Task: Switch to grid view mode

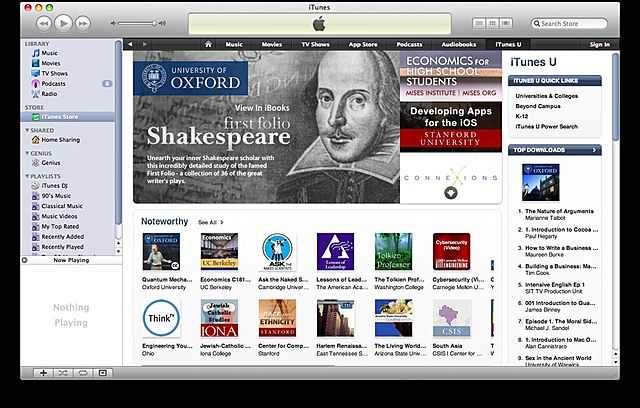Action: pos(492,23)
